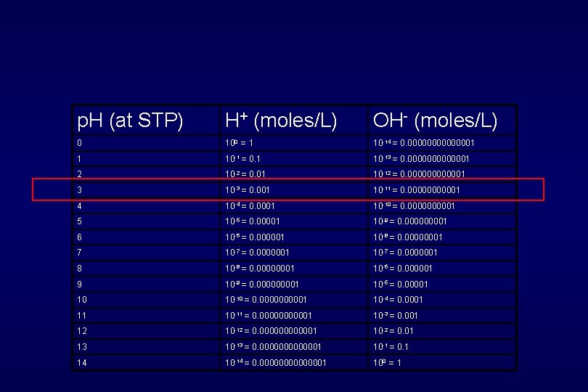This screenshot has height=392, width=588.
Task: Click OH- value in the pH 4 row
Action: tap(414, 206)
